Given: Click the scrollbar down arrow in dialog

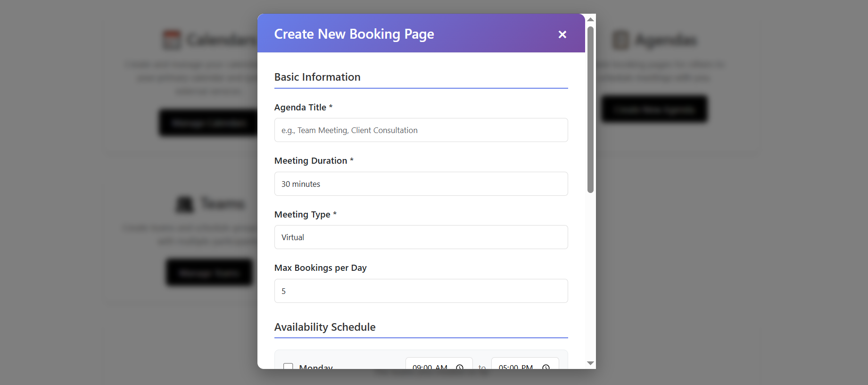Looking at the screenshot, I should tap(590, 363).
